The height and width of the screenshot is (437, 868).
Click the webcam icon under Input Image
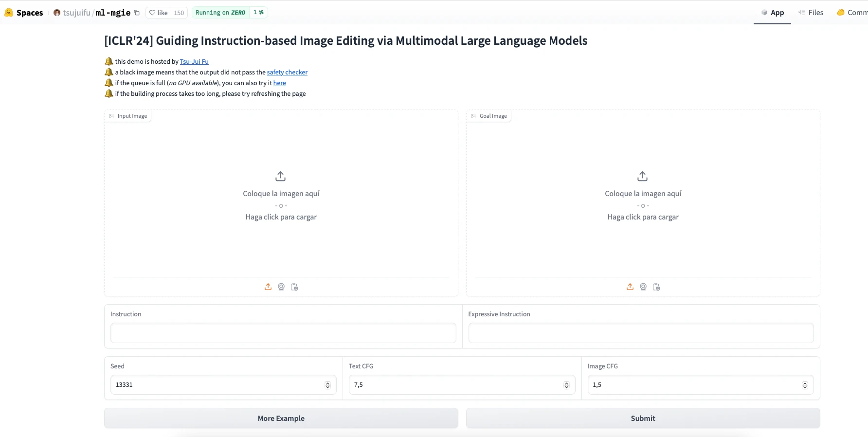point(281,287)
